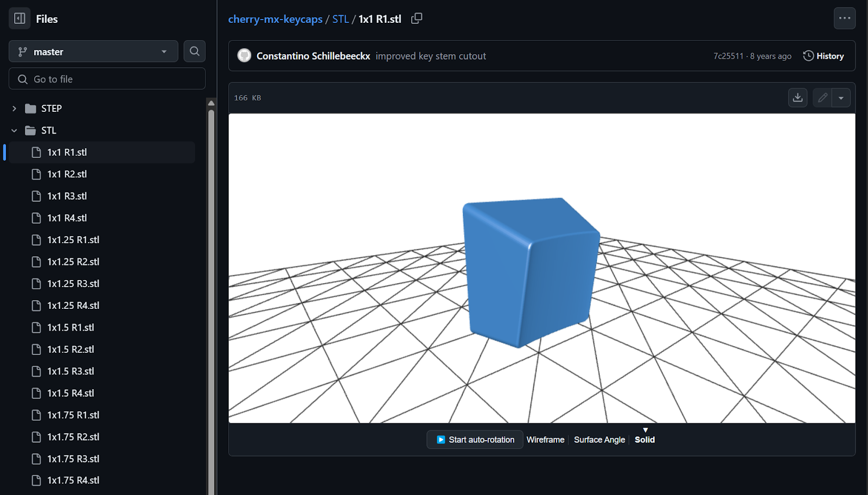Open the master branch dropdown
The height and width of the screenshot is (495, 868).
(x=93, y=52)
